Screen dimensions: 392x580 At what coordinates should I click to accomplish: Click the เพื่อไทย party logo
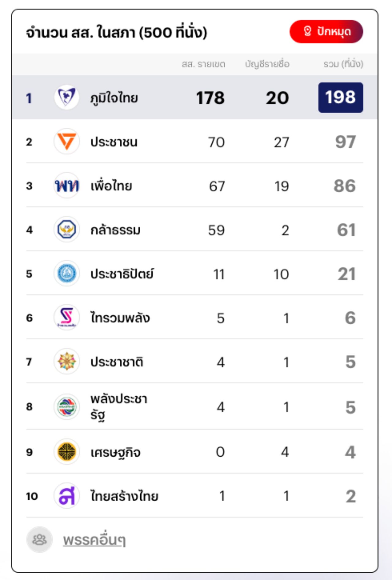pos(67,186)
